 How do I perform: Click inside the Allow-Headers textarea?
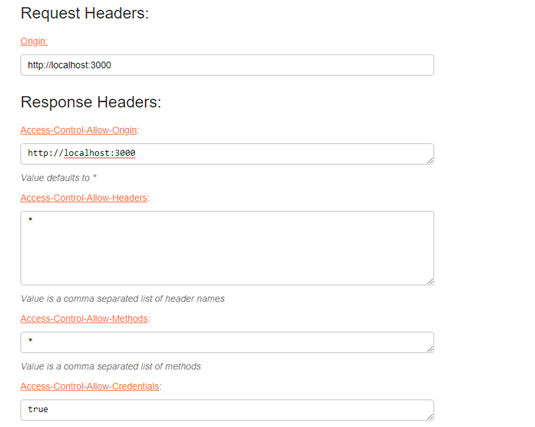click(227, 248)
